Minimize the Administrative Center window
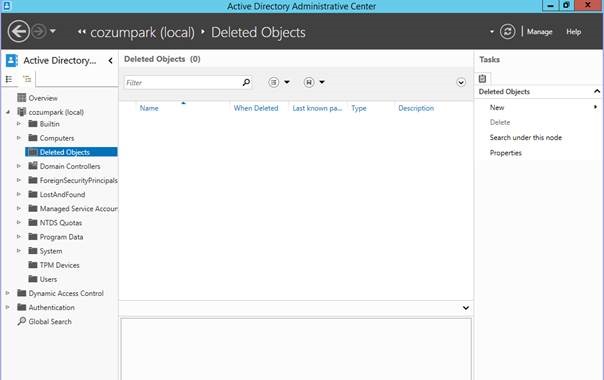 [x=550, y=5]
